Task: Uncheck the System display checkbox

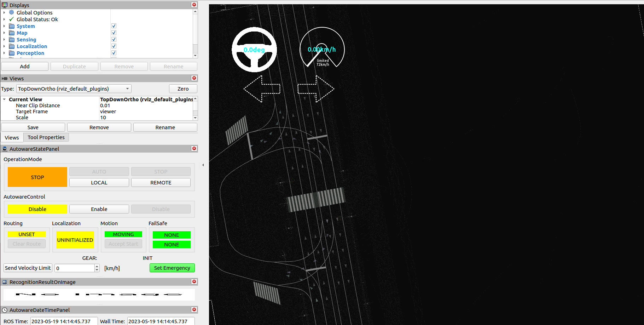Action: [114, 26]
